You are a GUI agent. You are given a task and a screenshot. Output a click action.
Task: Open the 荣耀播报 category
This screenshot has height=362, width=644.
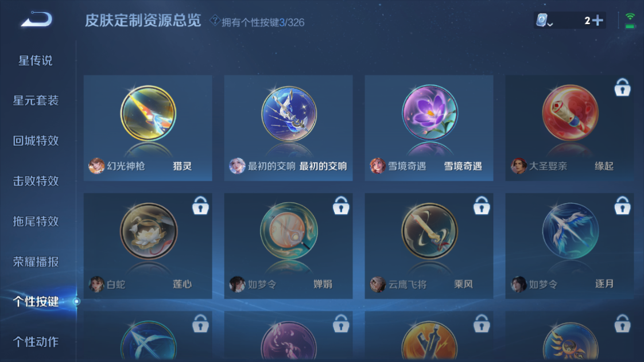tap(36, 262)
